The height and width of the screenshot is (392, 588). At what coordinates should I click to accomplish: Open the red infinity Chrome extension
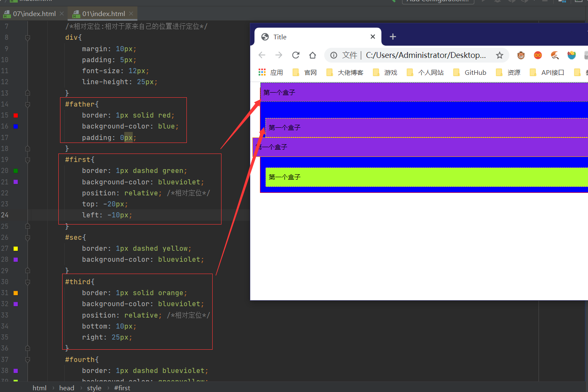538,55
